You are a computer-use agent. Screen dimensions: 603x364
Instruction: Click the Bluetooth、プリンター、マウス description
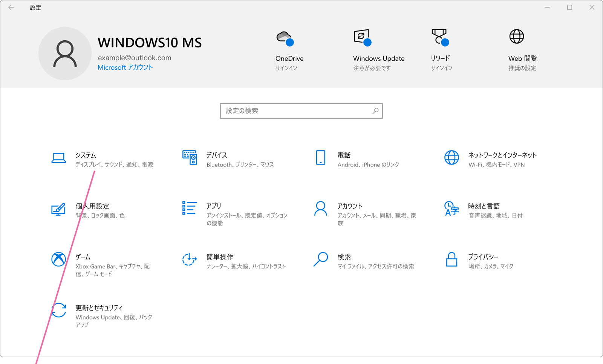240,164
